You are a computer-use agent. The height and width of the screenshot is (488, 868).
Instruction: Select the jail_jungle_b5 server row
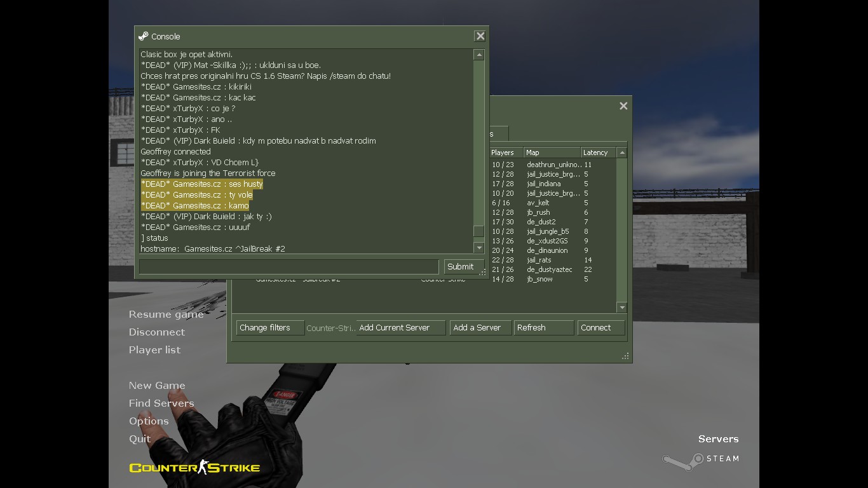pyautogui.click(x=553, y=231)
